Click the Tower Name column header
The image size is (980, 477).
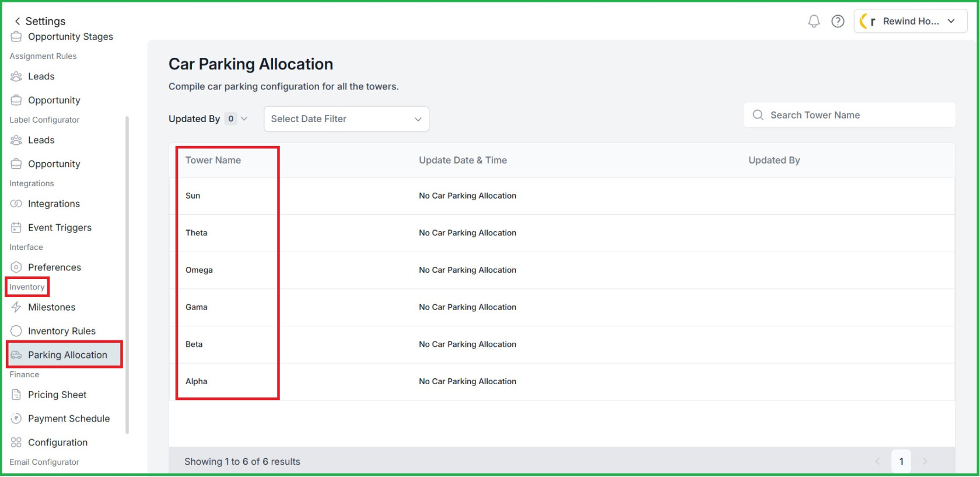coord(213,160)
